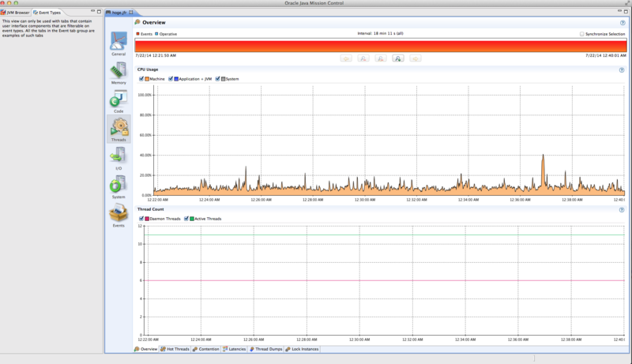Select the Threads tab group icon
Screen dimensions: 632x364
pyautogui.click(x=118, y=129)
